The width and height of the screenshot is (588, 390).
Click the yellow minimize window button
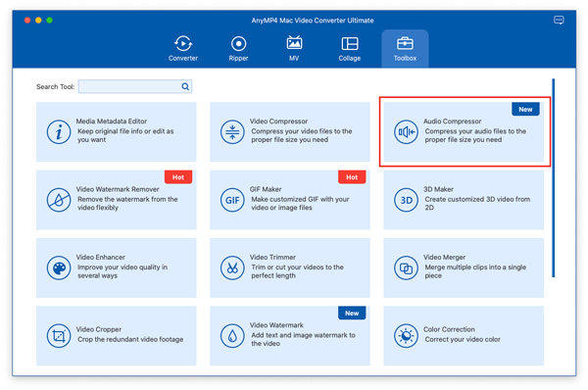point(38,21)
